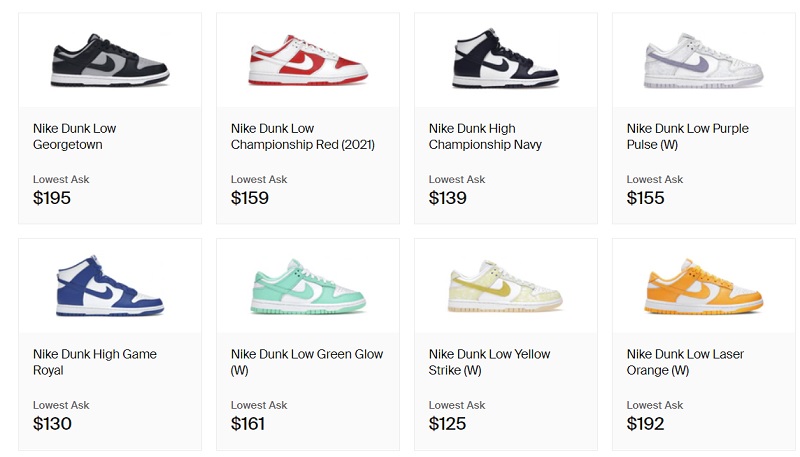Select the $139 lowest ask price

tap(447, 198)
